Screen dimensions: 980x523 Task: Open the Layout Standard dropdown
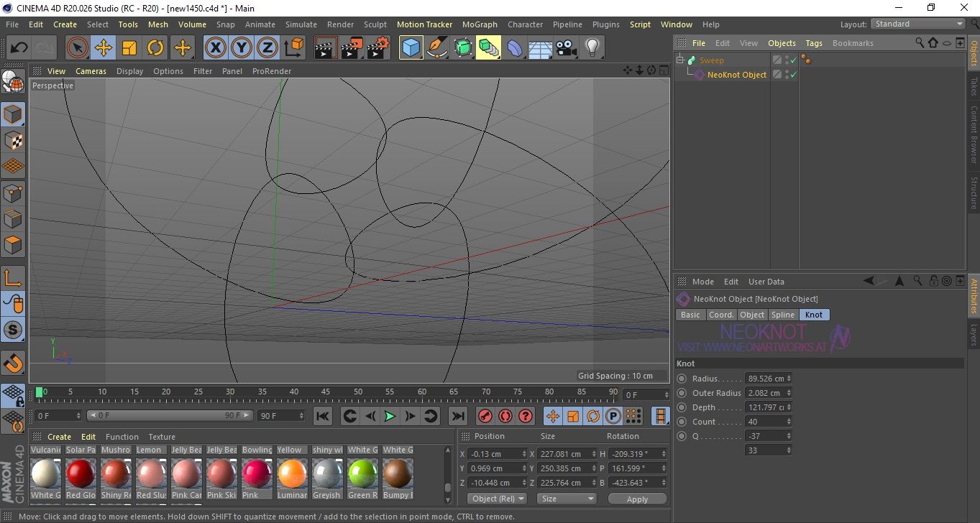pyautogui.click(x=918, y=24)
